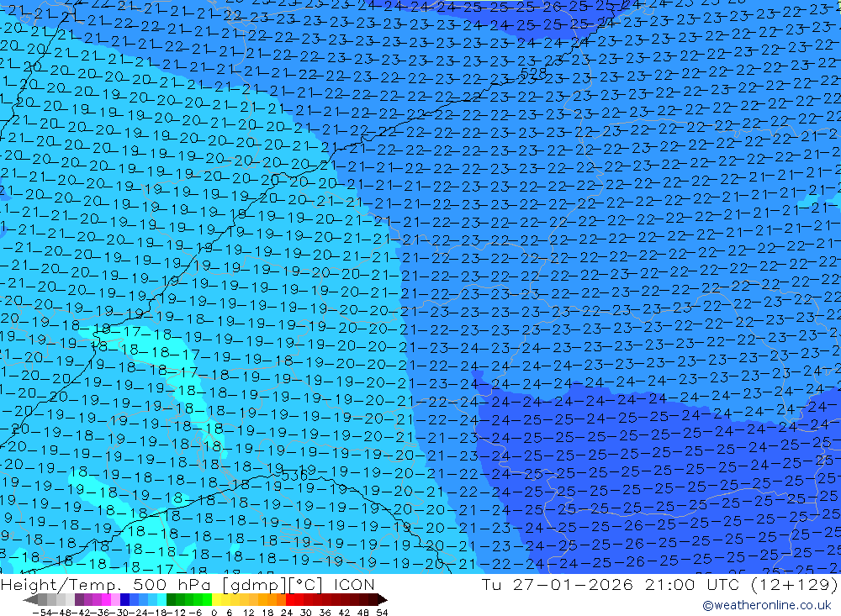Click the '[gdmp]' unit label in title
Image resolution: width=841 pixels, height=616 pixels.
click(x=254, y=585)
